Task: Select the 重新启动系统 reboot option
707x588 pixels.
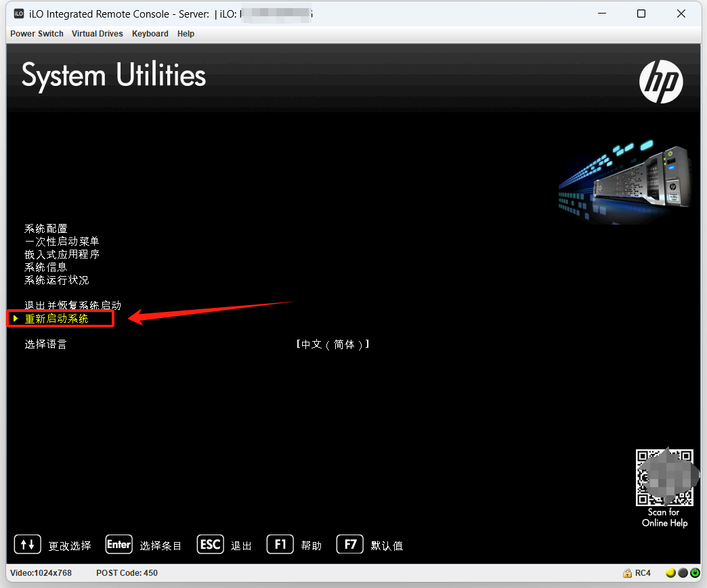Action: [x=57, y=319]
